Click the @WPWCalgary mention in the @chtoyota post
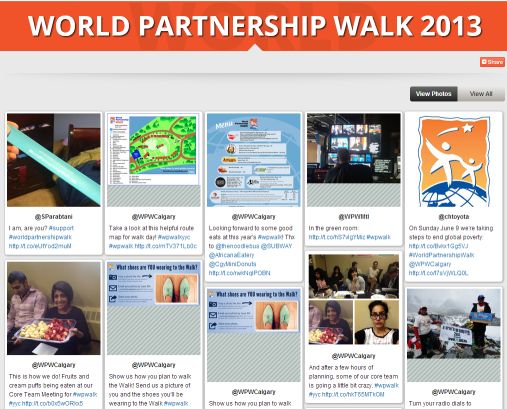This screenshot has height=409, width=507. coord(430,264)
